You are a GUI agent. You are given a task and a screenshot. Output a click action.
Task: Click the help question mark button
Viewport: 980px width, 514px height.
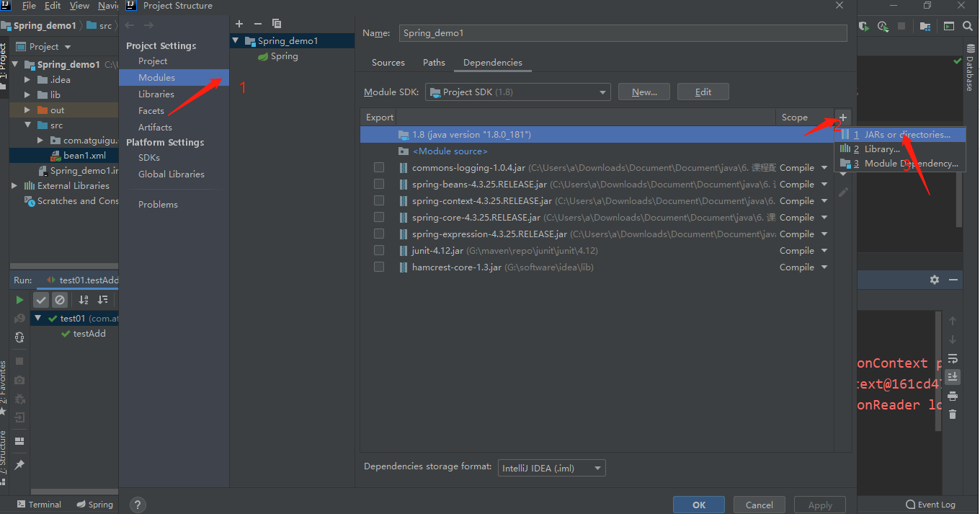(x=137, y=505)
